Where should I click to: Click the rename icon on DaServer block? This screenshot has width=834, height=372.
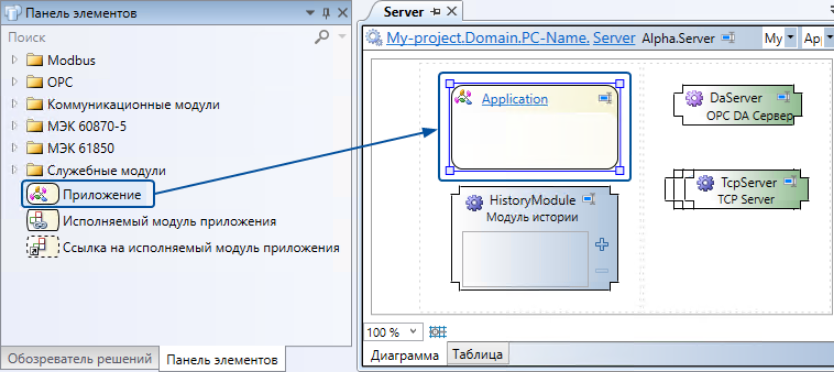783,97
